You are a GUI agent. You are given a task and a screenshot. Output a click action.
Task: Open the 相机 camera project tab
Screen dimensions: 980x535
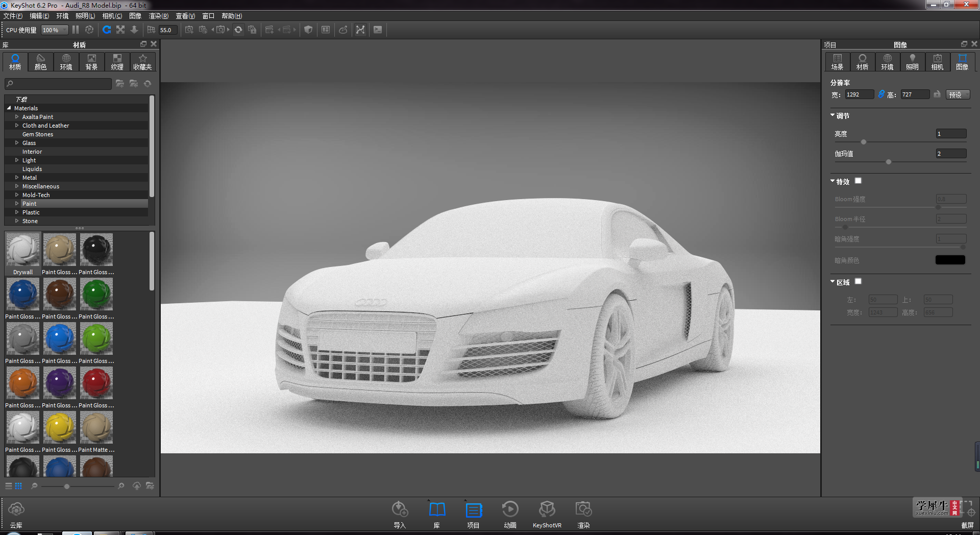938,62
